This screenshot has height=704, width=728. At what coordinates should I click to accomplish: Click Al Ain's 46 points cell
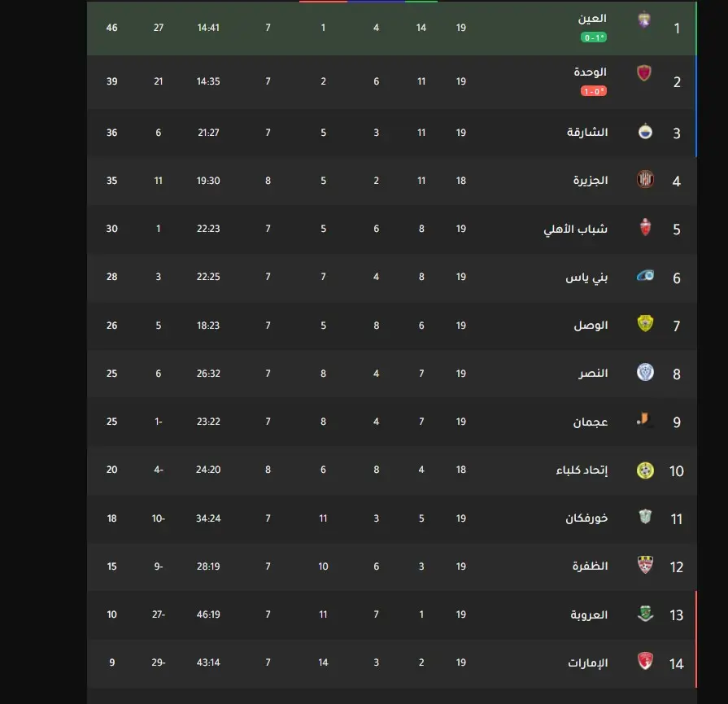coord(112,28)
